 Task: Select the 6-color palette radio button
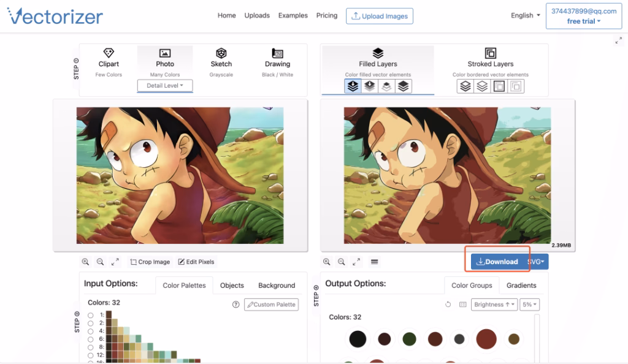click(x=91, y=338)
